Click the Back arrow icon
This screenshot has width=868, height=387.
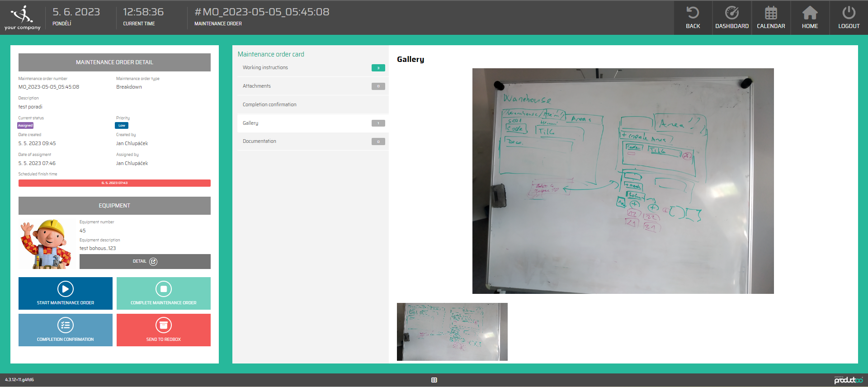(693, 13)
